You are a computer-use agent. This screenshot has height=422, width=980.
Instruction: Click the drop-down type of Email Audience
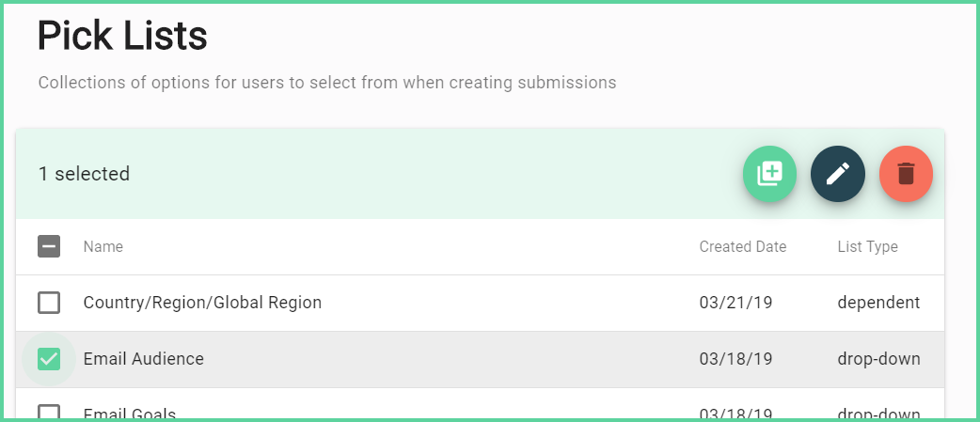pos(878,359)
